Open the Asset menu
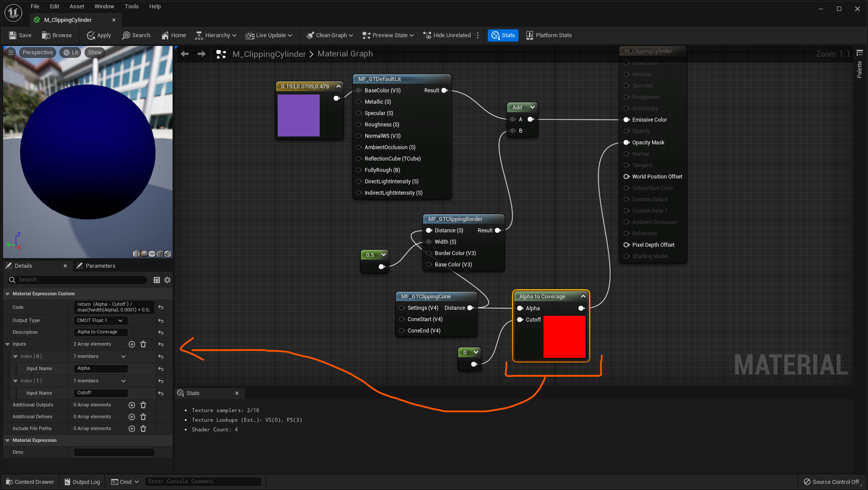Viewport: 868px width, 490px height. tap(77, 6)
